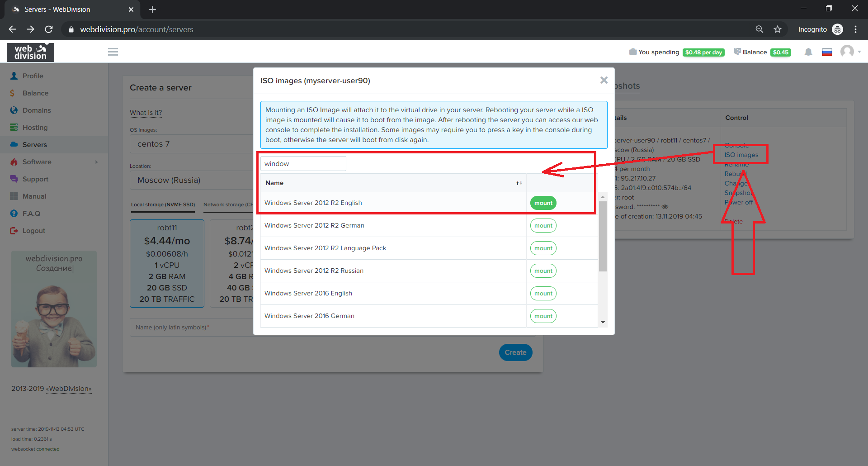
Task: Go to Support in sidebar
Action: pos(35,179)
